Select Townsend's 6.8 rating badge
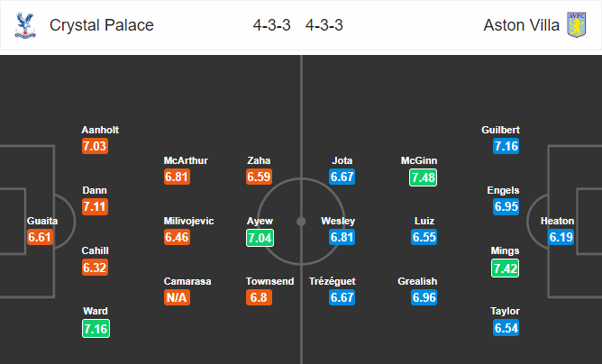Image resolution: width=602 pixels, height=364 pixels. click(260, 297)
